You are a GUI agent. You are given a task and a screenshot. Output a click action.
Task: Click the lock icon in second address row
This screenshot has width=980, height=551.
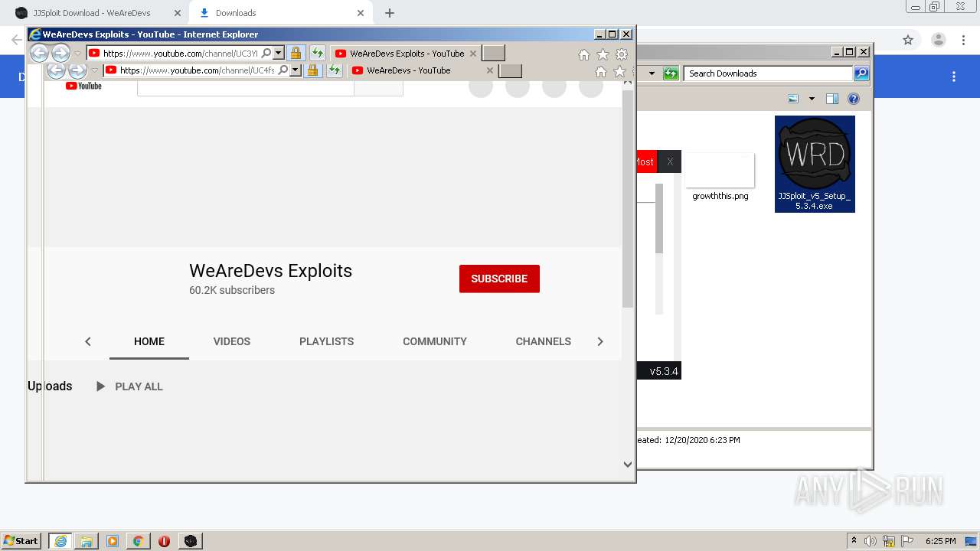(x=312, y=70)
